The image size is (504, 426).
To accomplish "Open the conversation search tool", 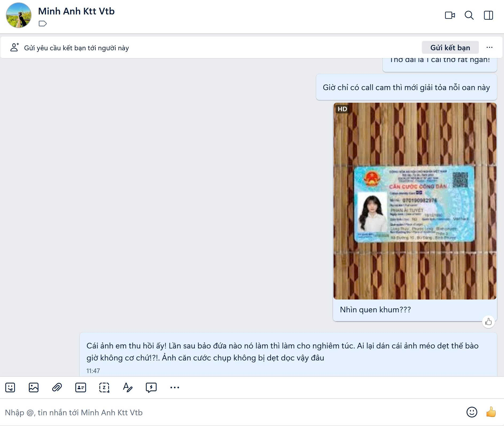I will click(x=469, y=15).
